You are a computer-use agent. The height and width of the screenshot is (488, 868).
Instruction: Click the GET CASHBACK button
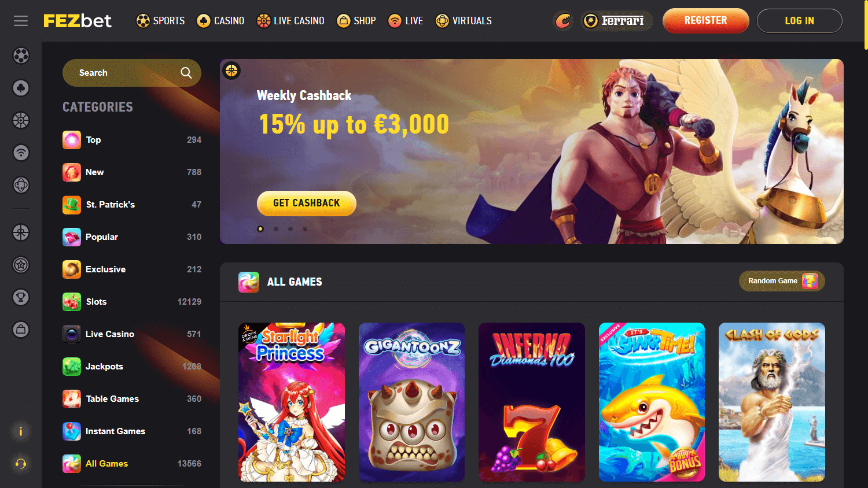pos(307,204)
